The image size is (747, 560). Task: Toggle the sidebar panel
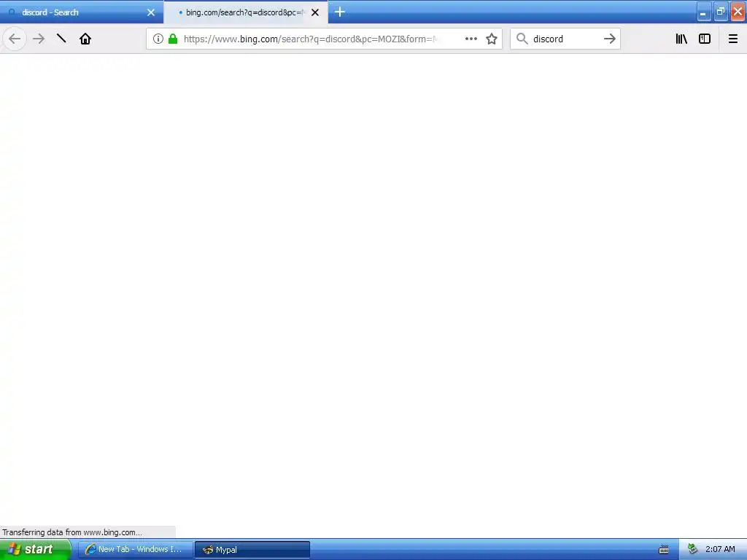pyautogui.click(x=705, y=39)
